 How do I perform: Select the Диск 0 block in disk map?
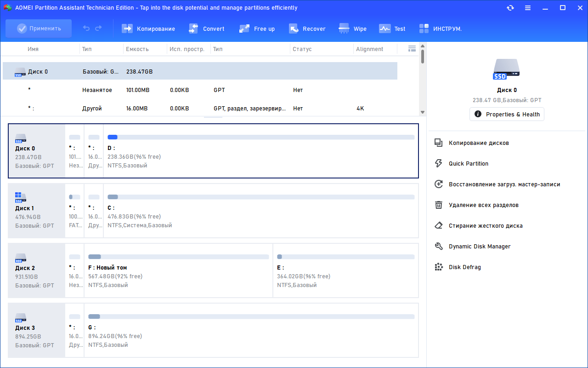[x=37, y=151]
